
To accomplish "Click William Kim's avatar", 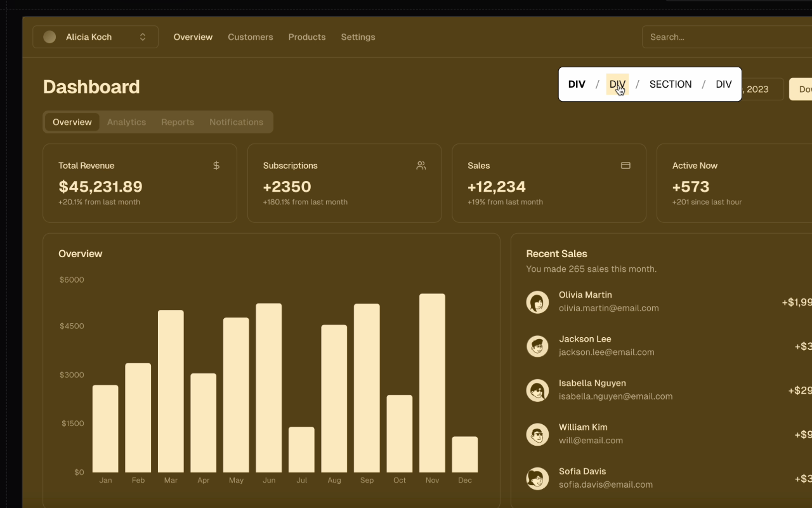I will (537, 434).
